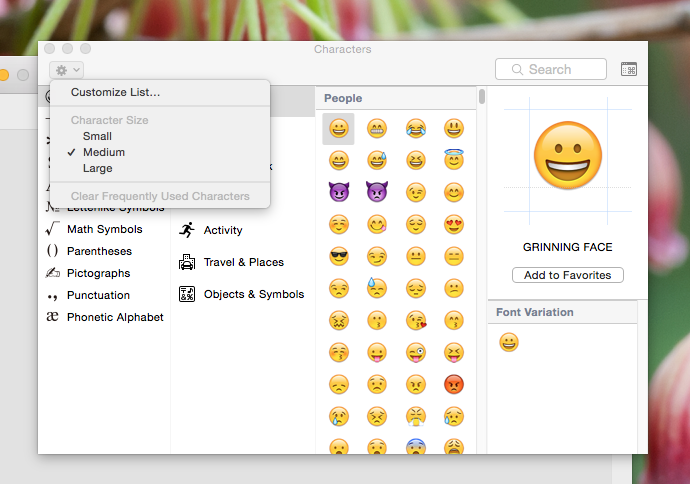Select the face savoring food emoji
The height and width of the screenshot is (484, 690).
[x=377, y=224]
